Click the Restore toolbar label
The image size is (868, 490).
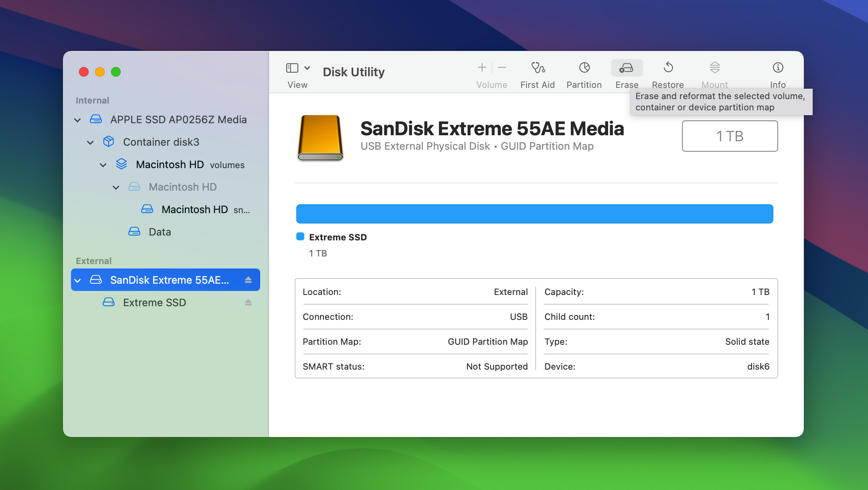click(668, 85)
